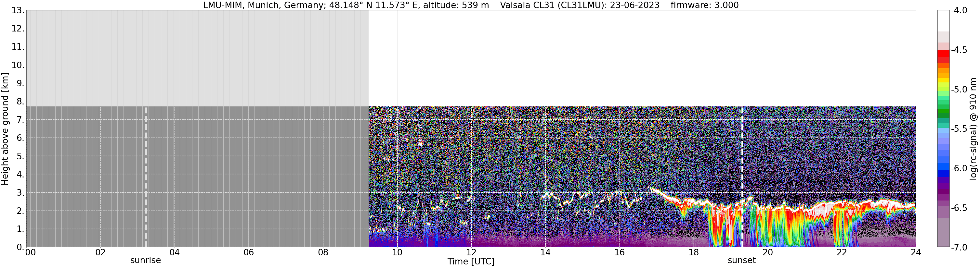
Task: Click the x-axis tick label '16'
Action: [x=620, y=252]
